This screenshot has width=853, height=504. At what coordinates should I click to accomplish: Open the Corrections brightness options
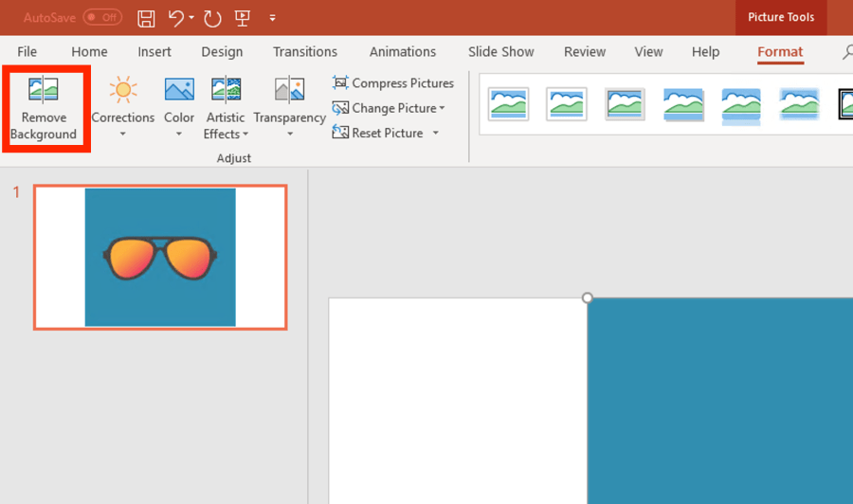point(123,108)
